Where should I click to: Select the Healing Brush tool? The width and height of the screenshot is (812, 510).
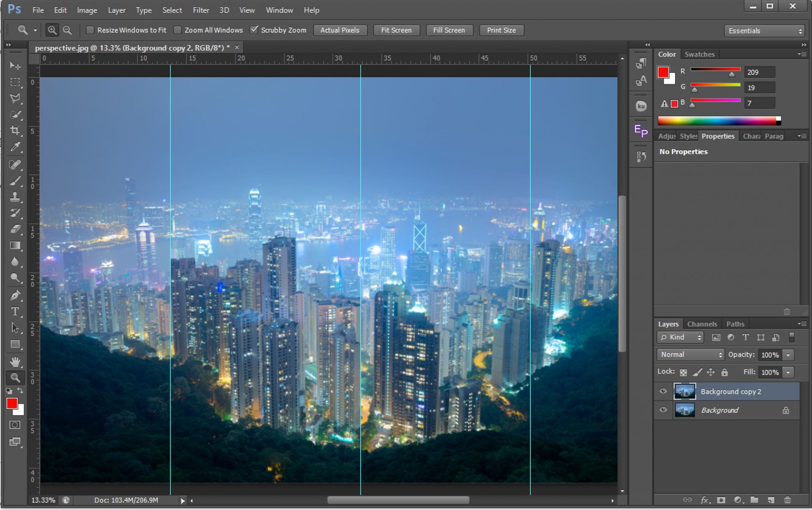click(16, 165)
